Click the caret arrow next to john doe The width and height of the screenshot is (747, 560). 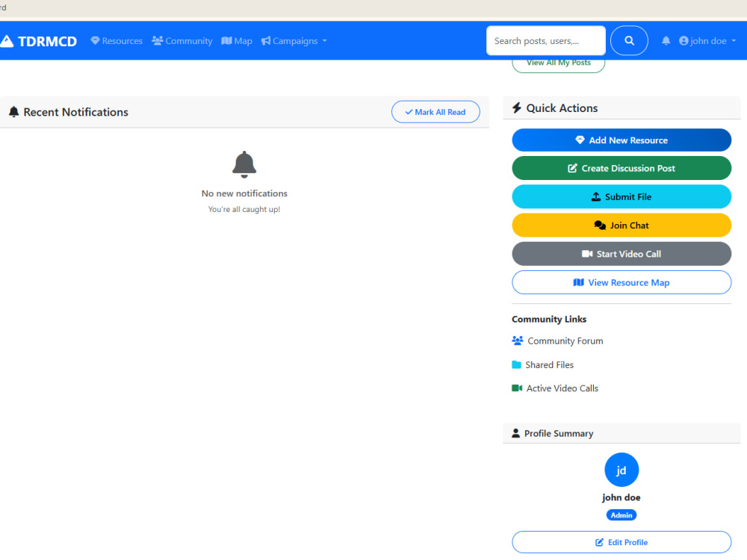point(734,41)
